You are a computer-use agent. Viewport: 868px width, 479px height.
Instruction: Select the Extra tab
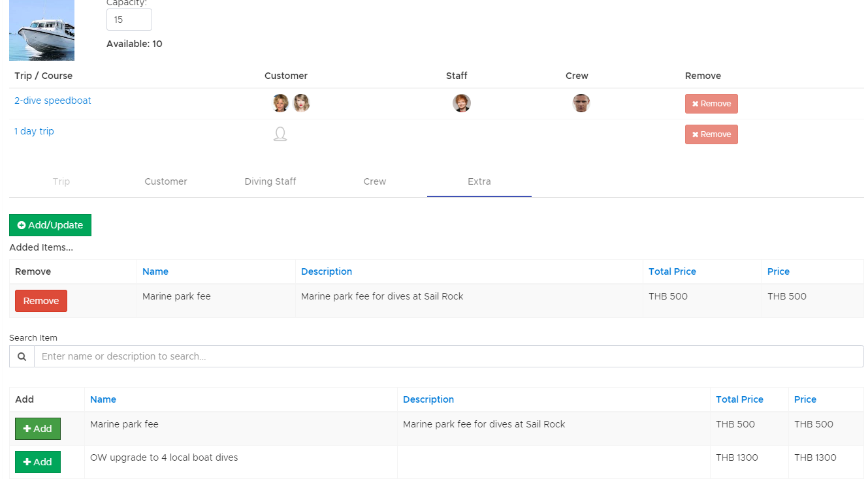coord(479,181)
